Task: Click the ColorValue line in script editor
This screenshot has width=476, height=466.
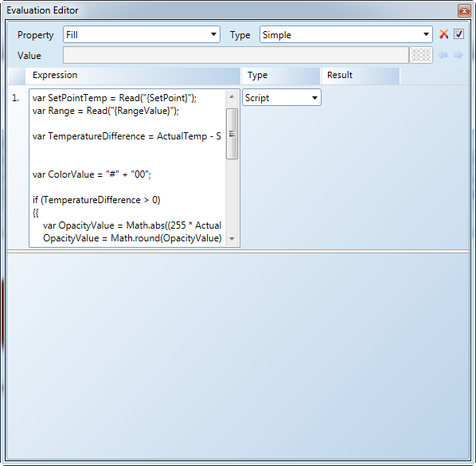Action: (92, 174)
